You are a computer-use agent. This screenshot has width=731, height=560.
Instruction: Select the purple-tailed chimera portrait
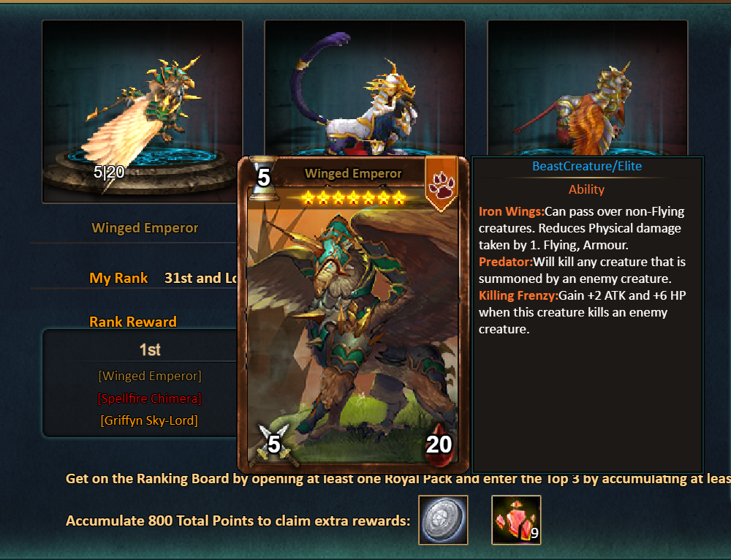(365, 88)
